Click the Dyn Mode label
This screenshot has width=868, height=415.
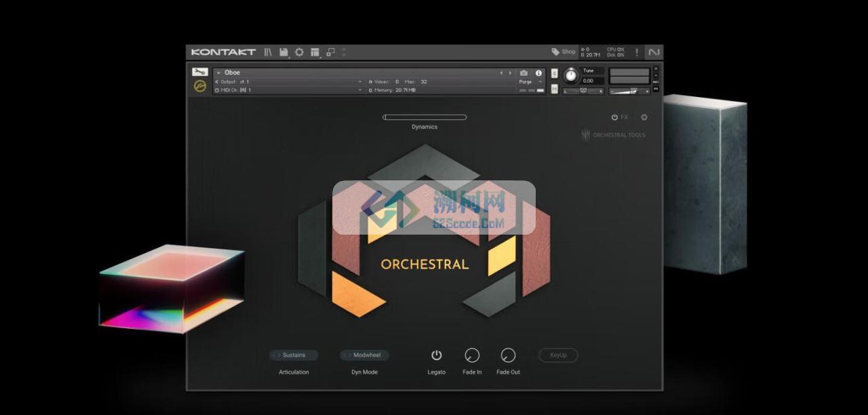tap(365, 372)
